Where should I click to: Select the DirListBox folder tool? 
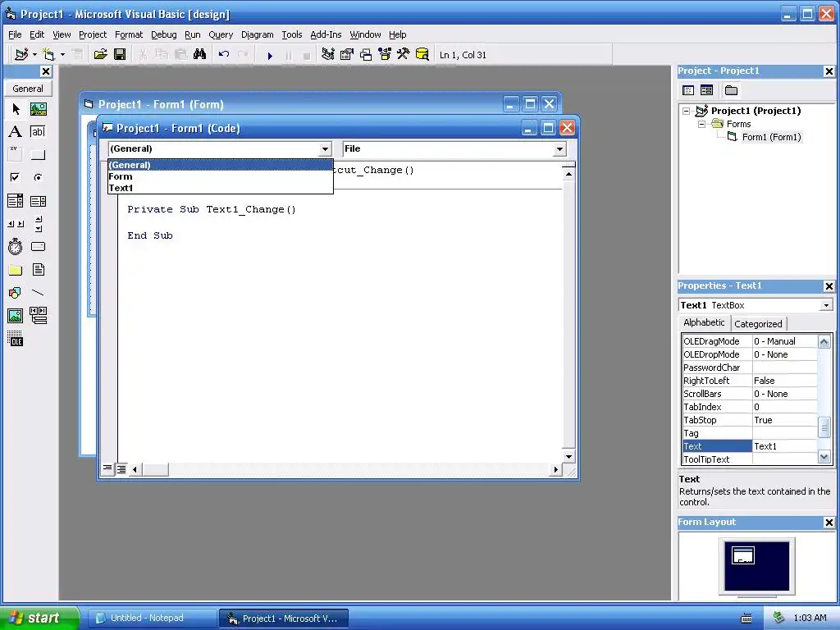[x=16, y=270]
